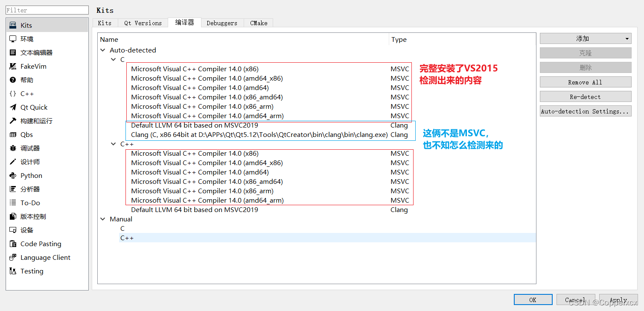Click the 帮助 question mark icon

13,80
